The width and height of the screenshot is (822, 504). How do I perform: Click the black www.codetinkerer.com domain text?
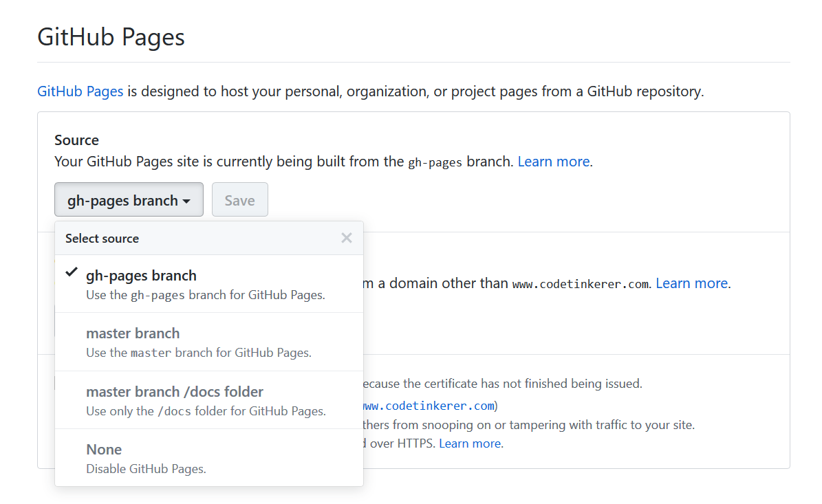(580, 284)
